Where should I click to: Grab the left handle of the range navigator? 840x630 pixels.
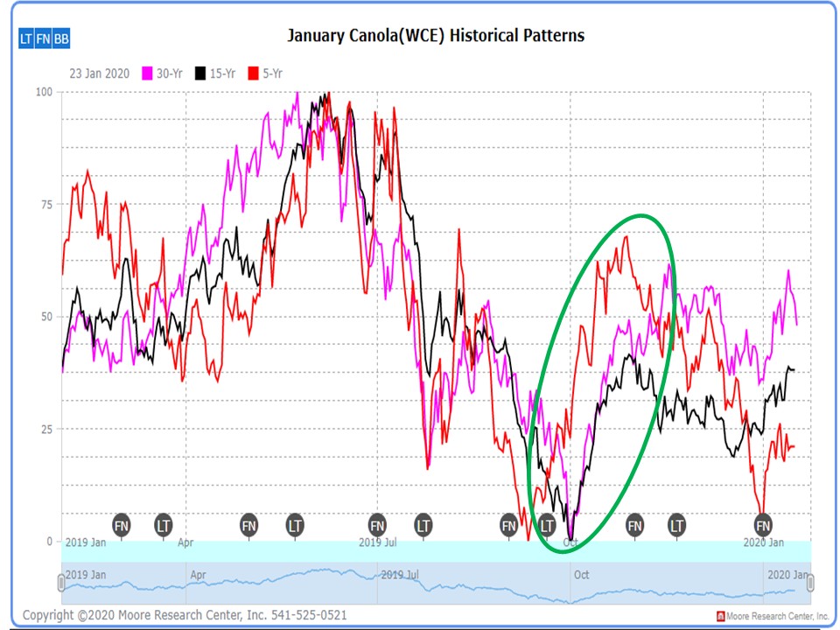(61, 583)
